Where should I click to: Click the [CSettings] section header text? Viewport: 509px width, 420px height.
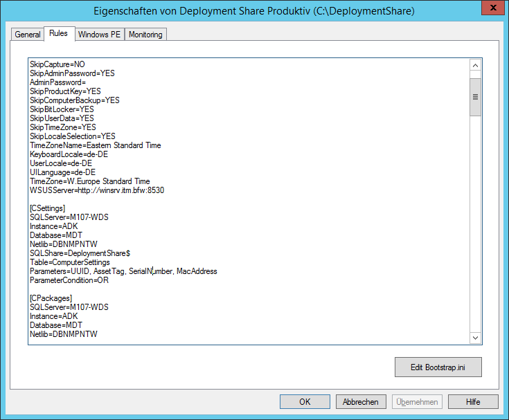[x=47, y=208]
